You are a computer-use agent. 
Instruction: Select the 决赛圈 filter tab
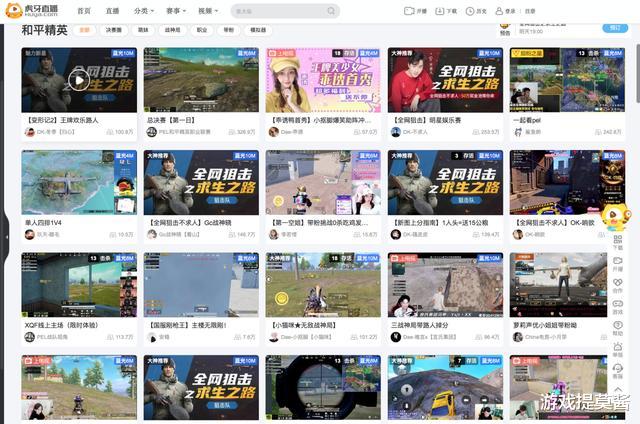[x=113, y=30]
